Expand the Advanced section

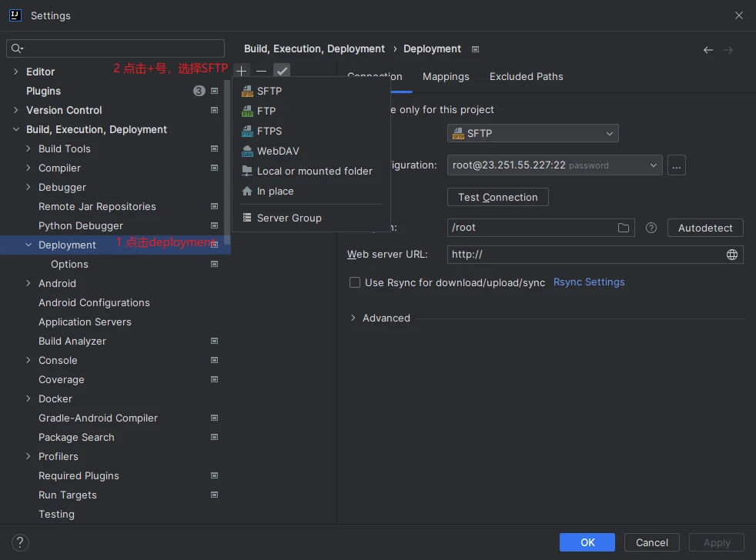[353, 318]
